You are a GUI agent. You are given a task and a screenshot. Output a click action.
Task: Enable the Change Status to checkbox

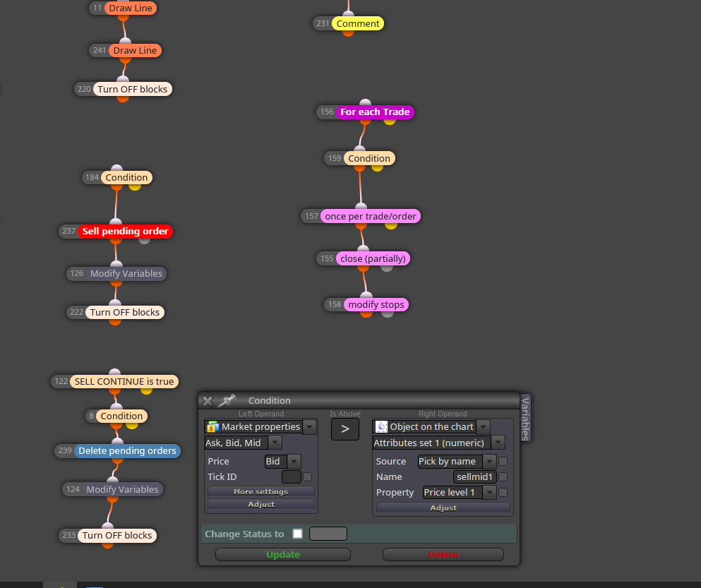(297, 534)
